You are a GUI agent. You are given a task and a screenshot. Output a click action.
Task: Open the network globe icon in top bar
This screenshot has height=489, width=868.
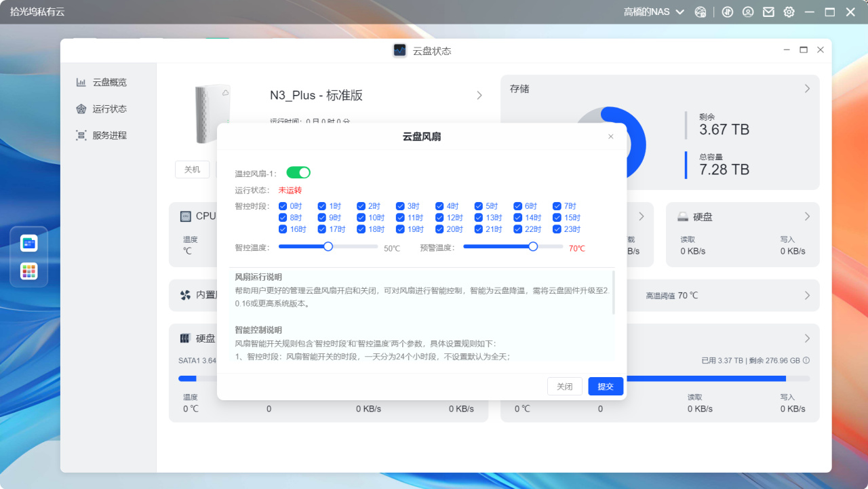[x=701, y=12]
